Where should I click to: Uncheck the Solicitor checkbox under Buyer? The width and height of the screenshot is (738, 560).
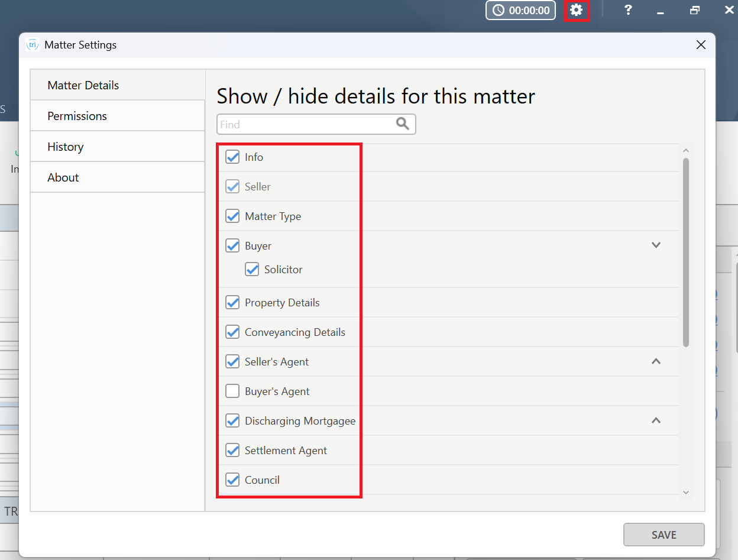point(253,270)
